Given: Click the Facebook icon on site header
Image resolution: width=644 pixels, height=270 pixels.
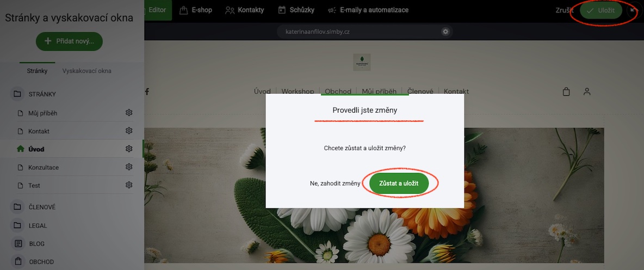Looking at the screenshot, I should [147, 91].
